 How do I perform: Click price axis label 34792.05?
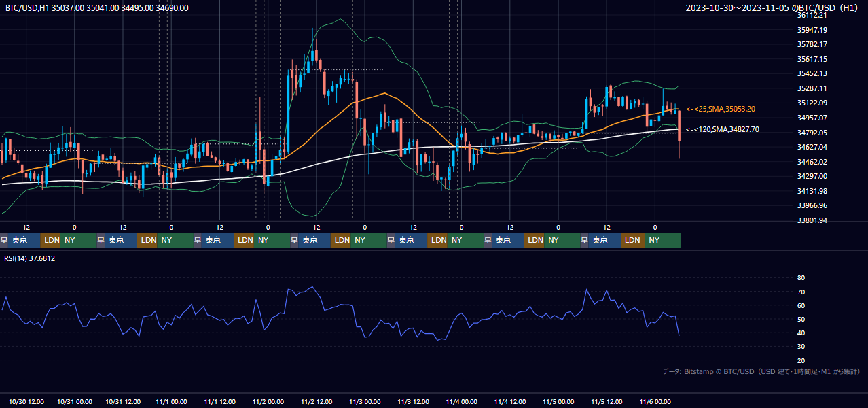click(x=812, y=133)
